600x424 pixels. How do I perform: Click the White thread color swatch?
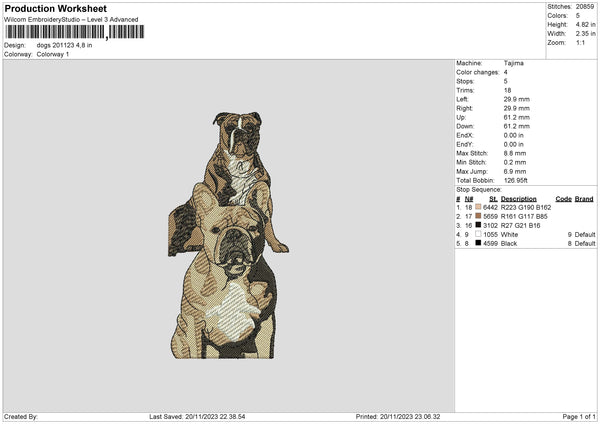pyautogui.click(x=479, y=234)
